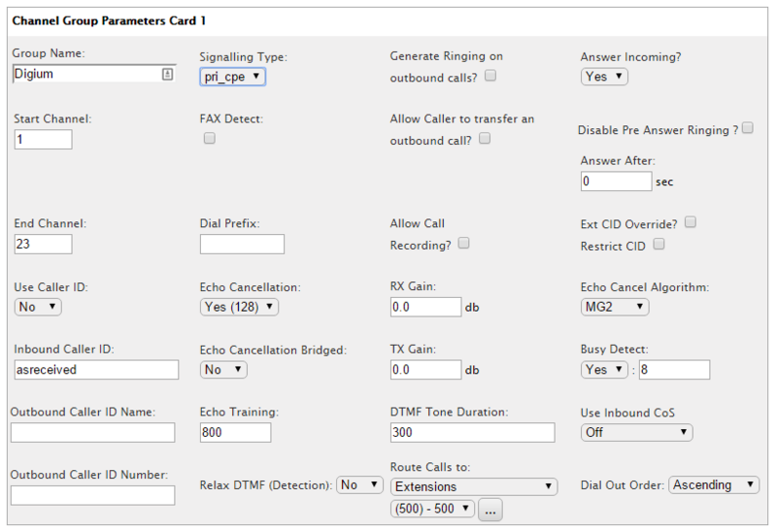Click the contact icon in Group Name field

167,74
